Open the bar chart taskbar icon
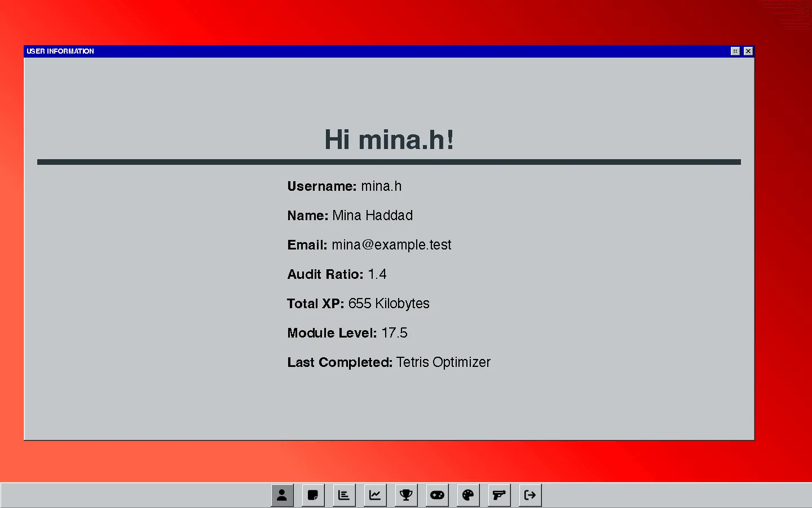 point(344,495)
